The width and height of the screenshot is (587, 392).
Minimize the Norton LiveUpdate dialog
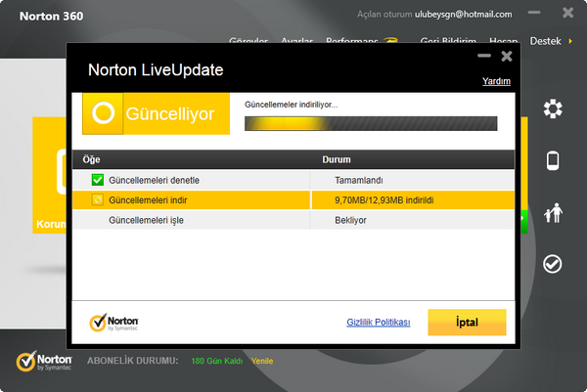pyautogui.click(x=484, y=56)
